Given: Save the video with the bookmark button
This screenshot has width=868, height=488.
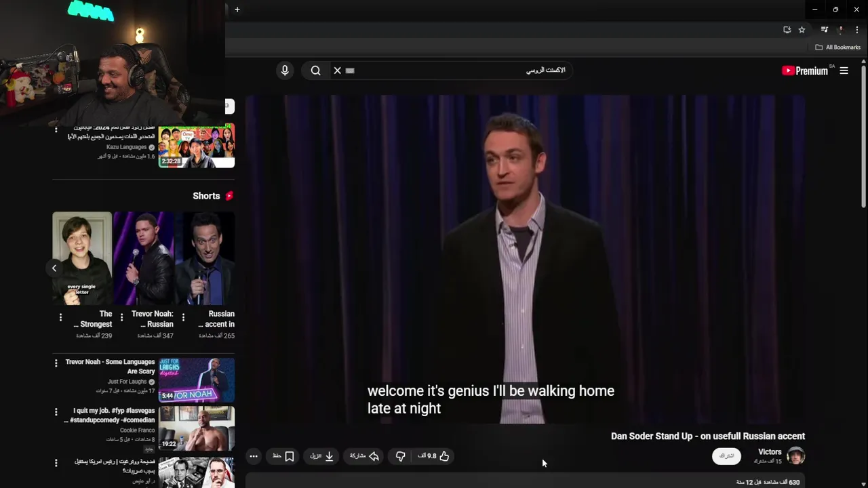Looking at the screenshot, I should click(283, 456).
